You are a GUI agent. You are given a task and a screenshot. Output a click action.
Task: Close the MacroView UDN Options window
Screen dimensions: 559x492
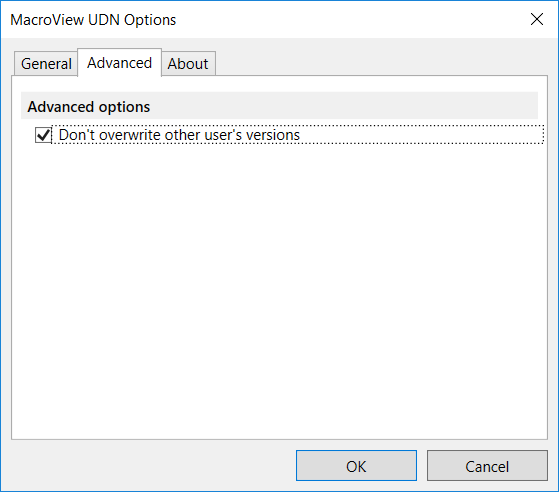[537, 19]
